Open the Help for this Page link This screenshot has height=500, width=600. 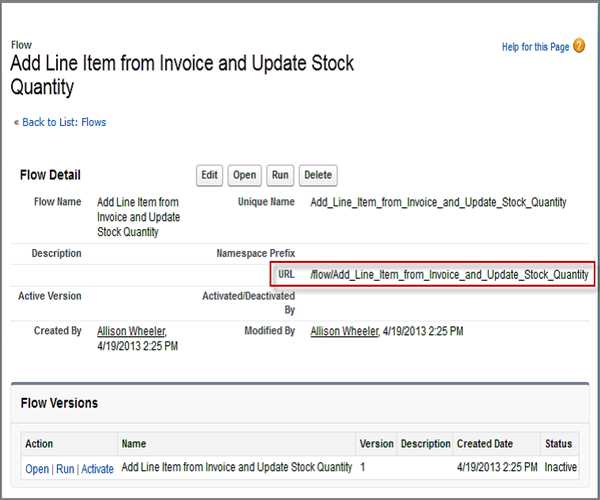[x=535, y=47]
